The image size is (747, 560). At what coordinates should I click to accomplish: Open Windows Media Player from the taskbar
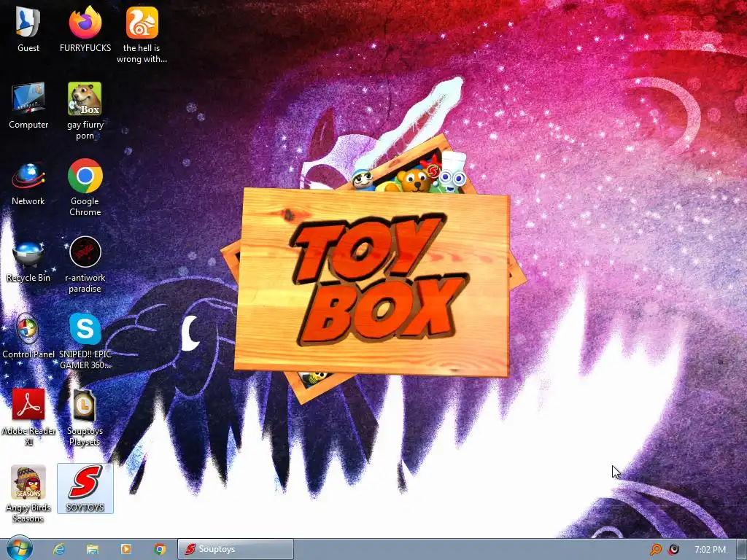(x=126, y=549)
